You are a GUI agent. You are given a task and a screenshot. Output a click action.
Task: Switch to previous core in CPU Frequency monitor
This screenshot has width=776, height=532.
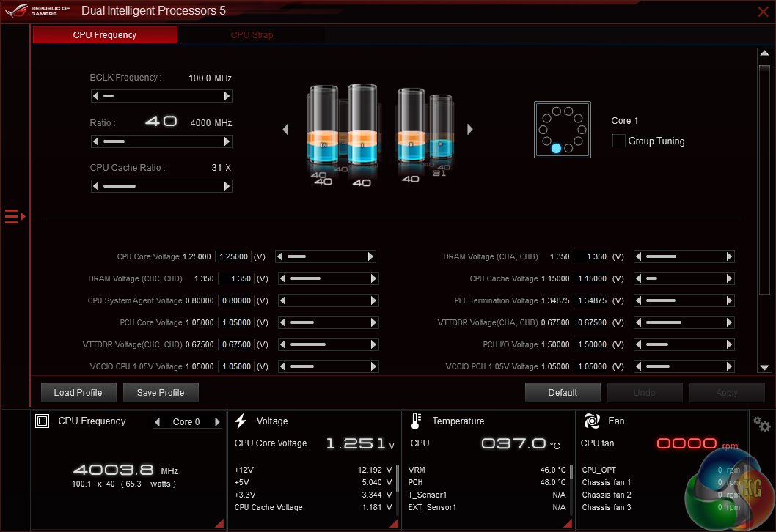click(x=158, y=422)
